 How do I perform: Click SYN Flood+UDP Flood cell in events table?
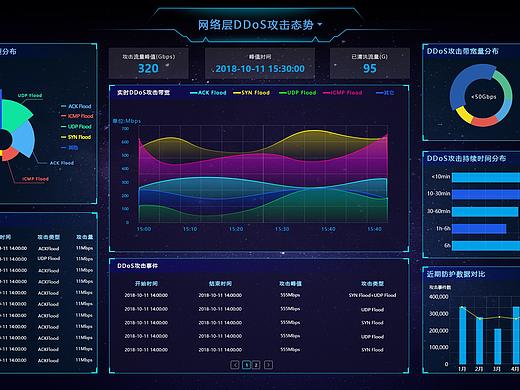[x=372, y=295]
